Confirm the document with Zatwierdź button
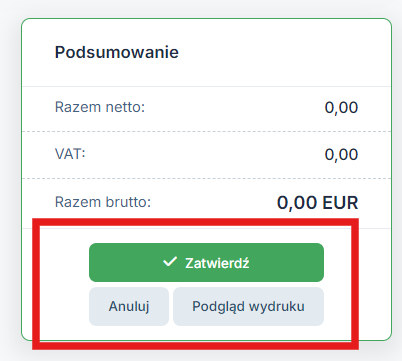 coord(206,262)
